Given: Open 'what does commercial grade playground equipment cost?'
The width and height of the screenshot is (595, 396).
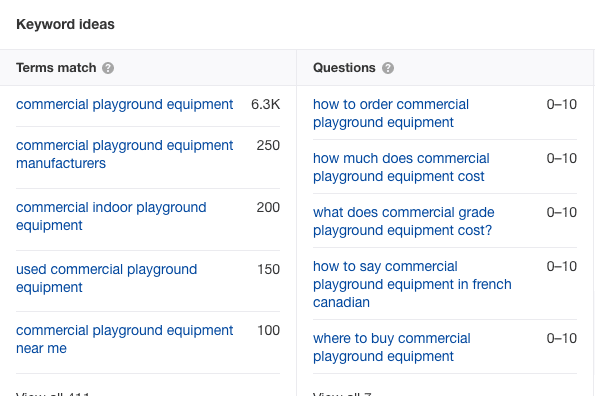Looking at the screenshot, I should click(404, 221).
